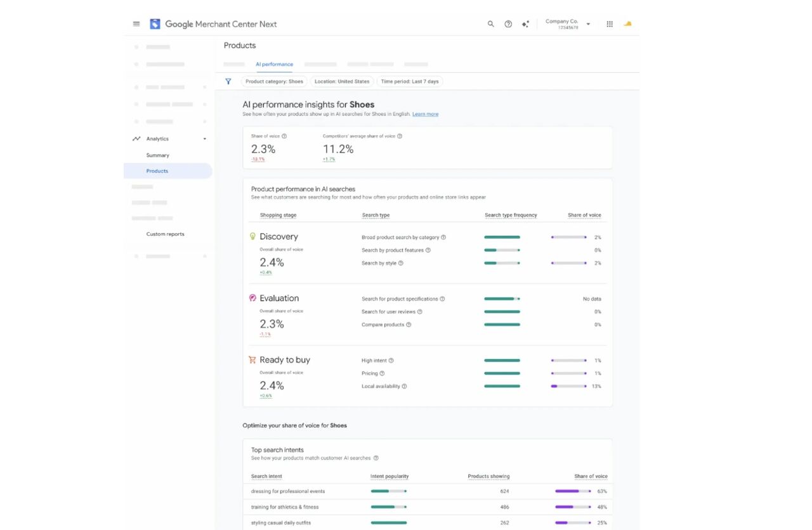
Task: Open the Google apps grid icon
Action: (610, 24)
